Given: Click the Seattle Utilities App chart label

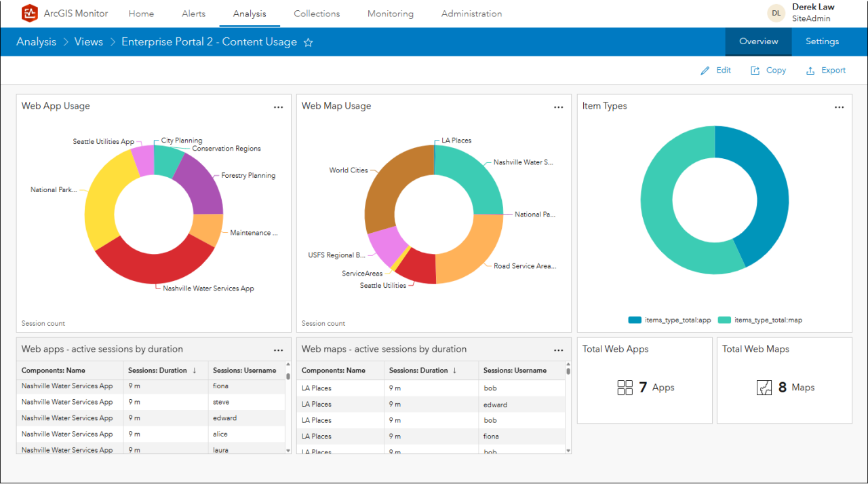Looking at the screenshot, I should 104,142.
